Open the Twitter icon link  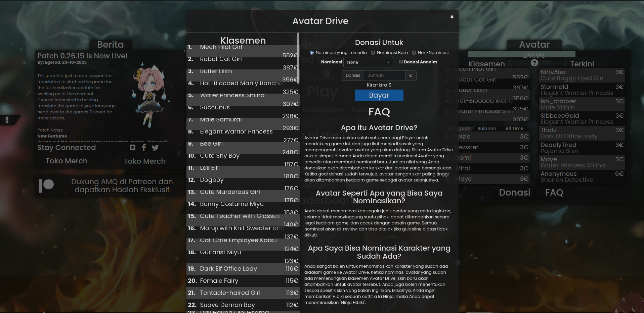155,148
